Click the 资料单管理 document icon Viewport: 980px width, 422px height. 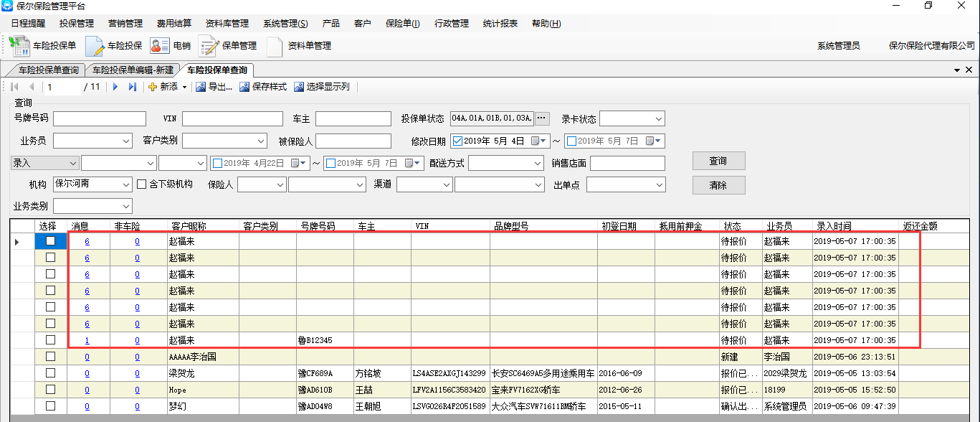tap(275, 46)
